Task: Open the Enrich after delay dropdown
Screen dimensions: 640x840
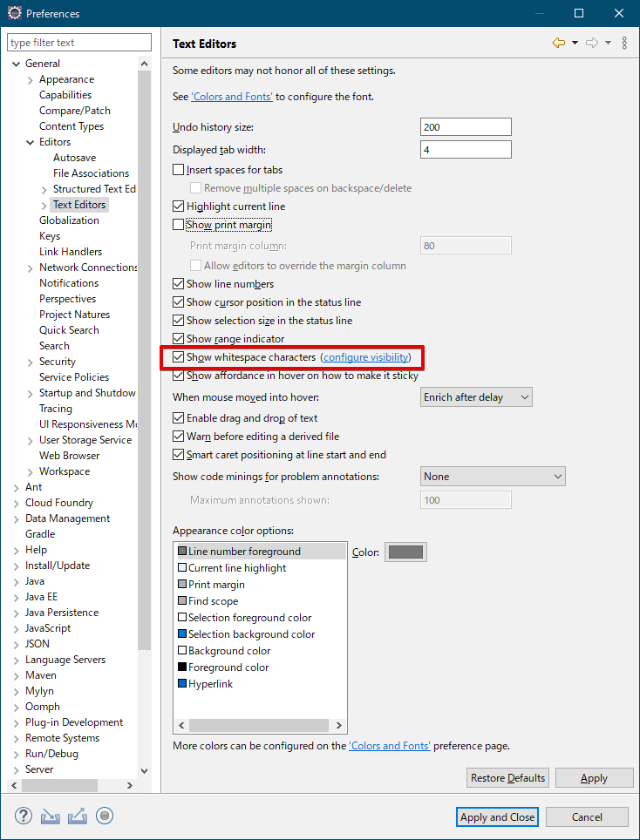Action: [476, 397]
